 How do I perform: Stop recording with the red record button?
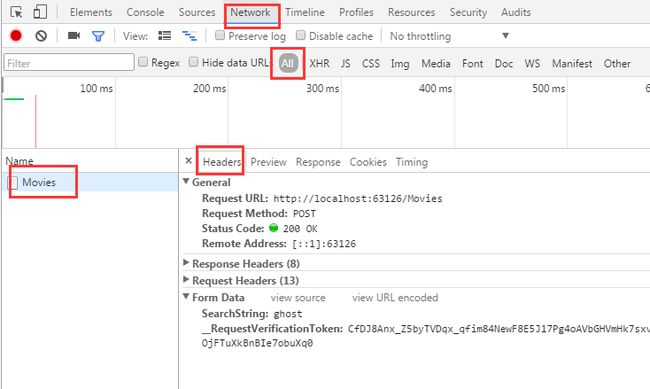16,36
